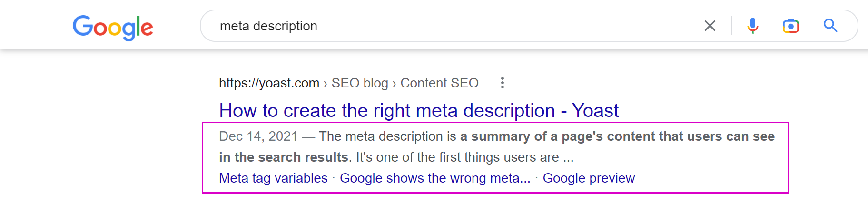Screen dimensions: 868x213
Task: Click the word 'Yoast' in result title
Action: coord(595,110)
